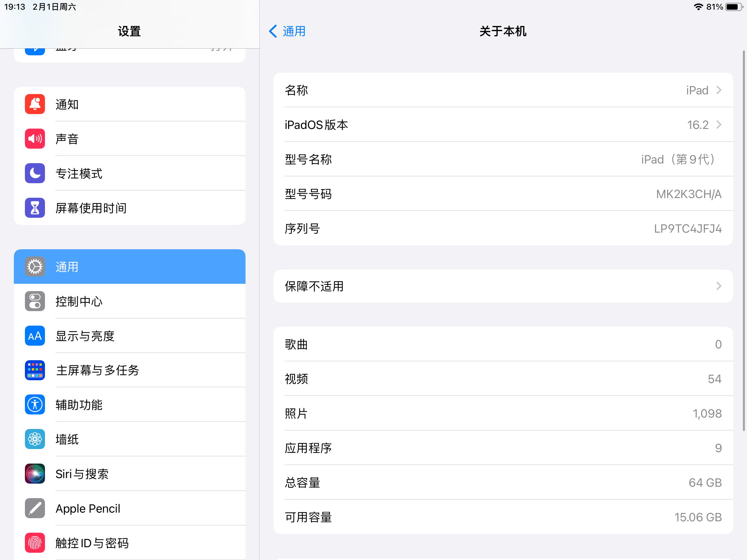The width and height of the screenshot is (747, 560).
Task: Open 主屏幕与多任务 settings
Action: tap(130, 370)
